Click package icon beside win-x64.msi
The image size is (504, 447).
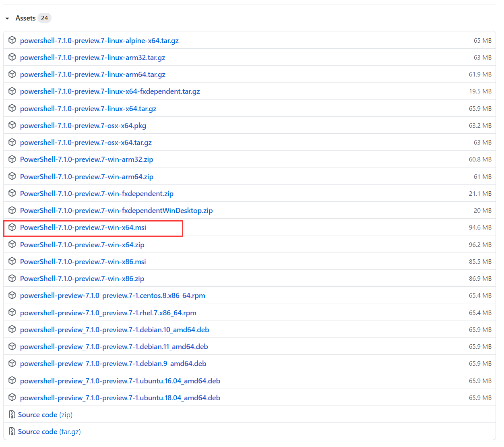(12, 227)
